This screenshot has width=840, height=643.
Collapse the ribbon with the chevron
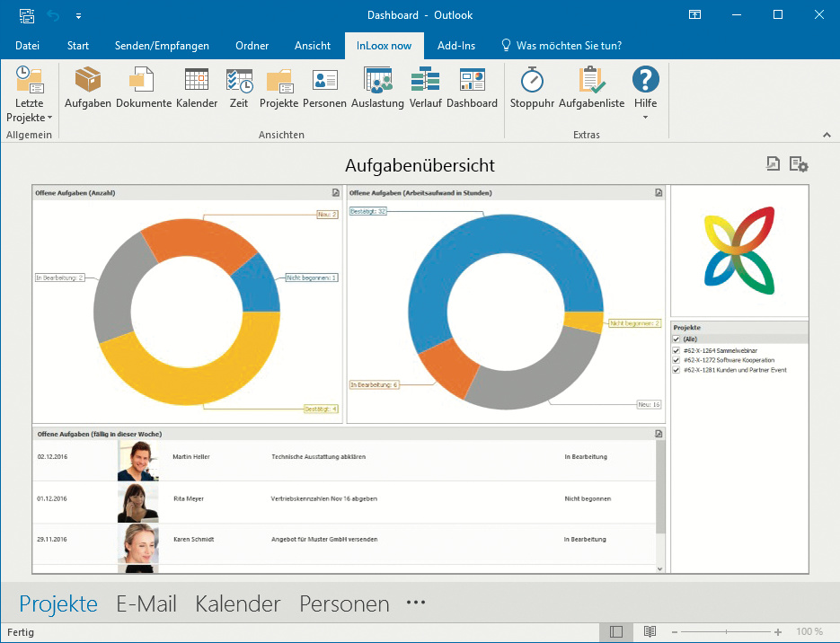pos(827,135)
